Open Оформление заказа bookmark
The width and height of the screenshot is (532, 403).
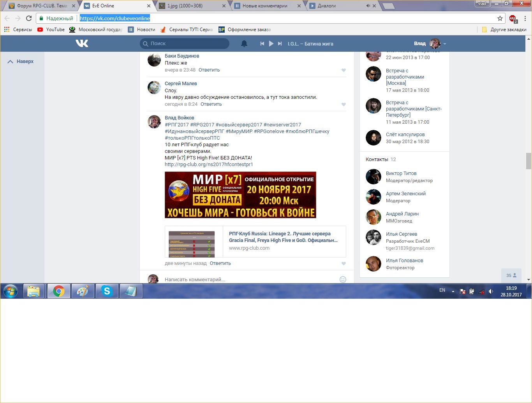click(x=245, y=30)
